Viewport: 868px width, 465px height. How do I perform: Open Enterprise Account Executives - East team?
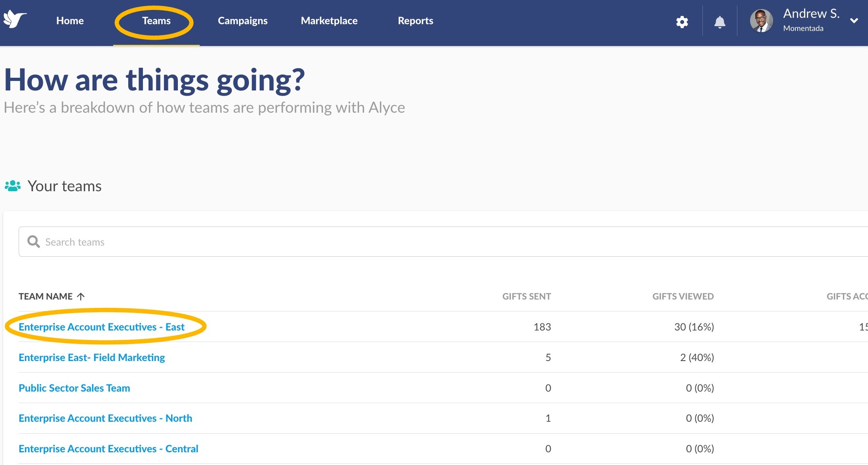pyautogui.click(x=102, y=327)
